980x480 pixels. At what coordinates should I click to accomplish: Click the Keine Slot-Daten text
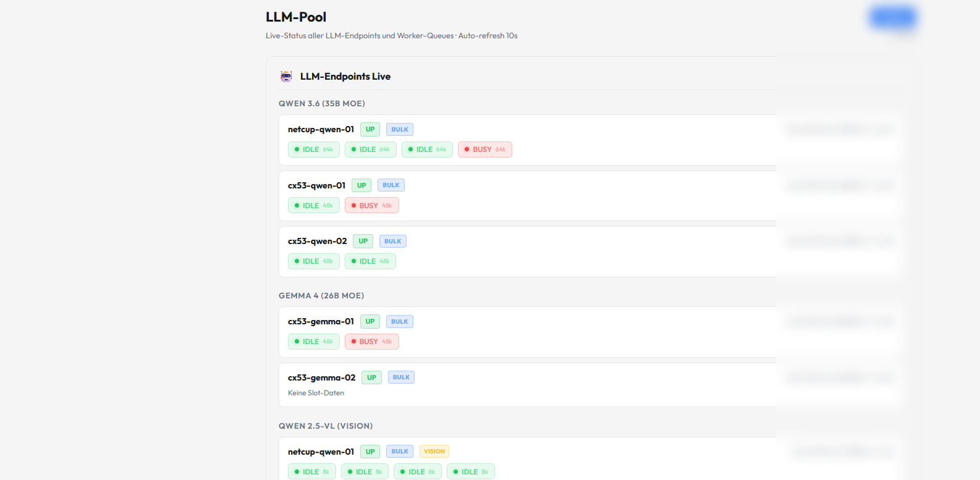316,393
